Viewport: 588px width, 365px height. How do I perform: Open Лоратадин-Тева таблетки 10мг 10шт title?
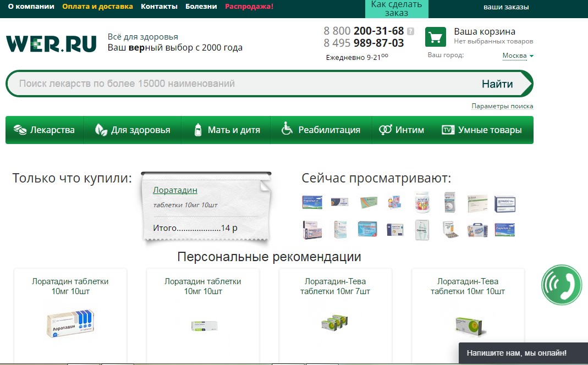[468, 286]
